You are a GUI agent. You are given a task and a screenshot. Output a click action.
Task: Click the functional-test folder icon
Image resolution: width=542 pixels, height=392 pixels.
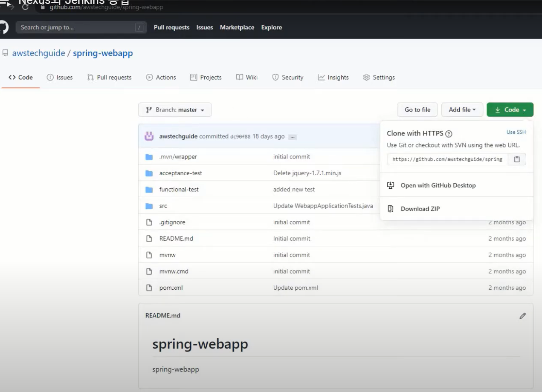click(149, 190)
